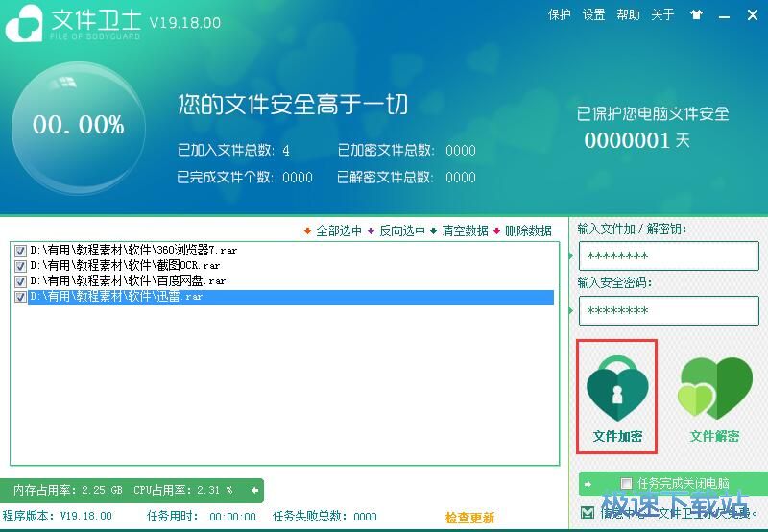This screenshot has width=768, height=532.
Task: Click the 输入安全密码 password field
Action: (668, 311)
